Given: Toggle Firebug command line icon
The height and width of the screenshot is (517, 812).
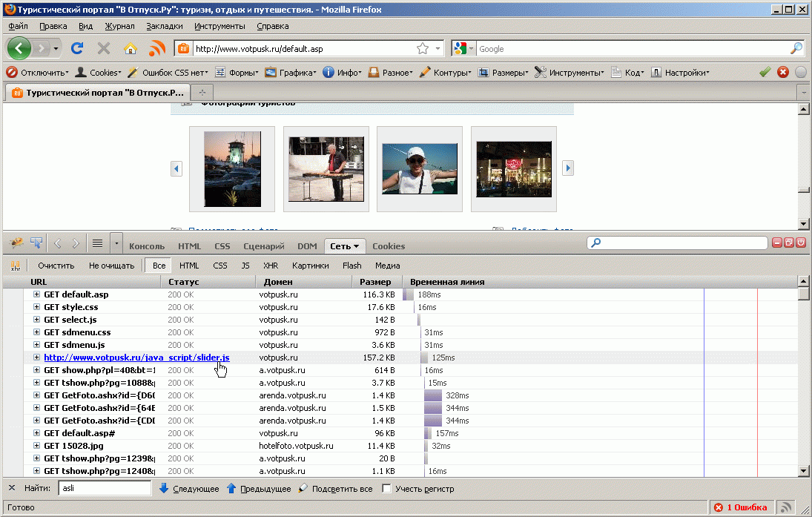Looking at the screenshot, I should (x=97, y=243).
